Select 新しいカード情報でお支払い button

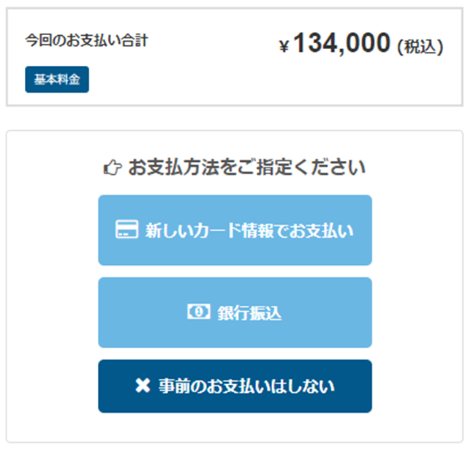[235, 230]
